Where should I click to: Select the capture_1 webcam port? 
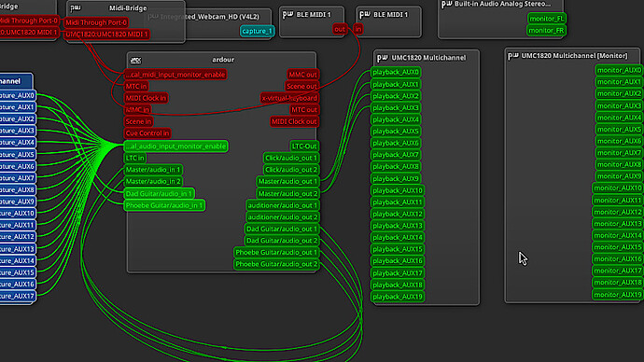pos(257,31)
